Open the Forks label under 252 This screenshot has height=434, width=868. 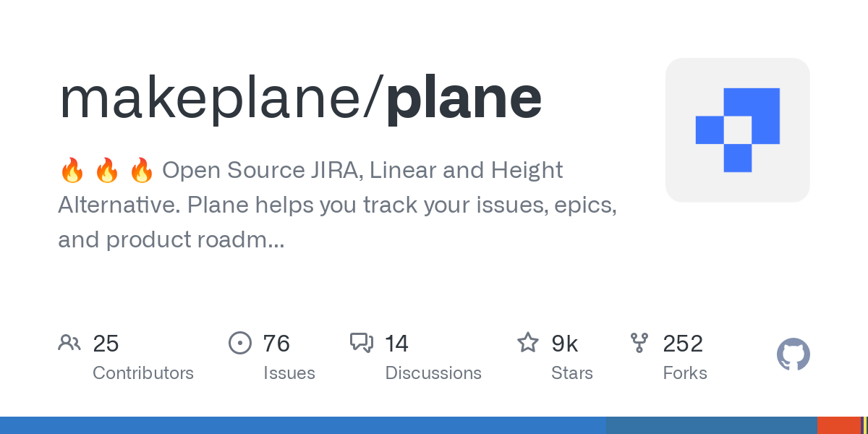(x=685, y=373)
